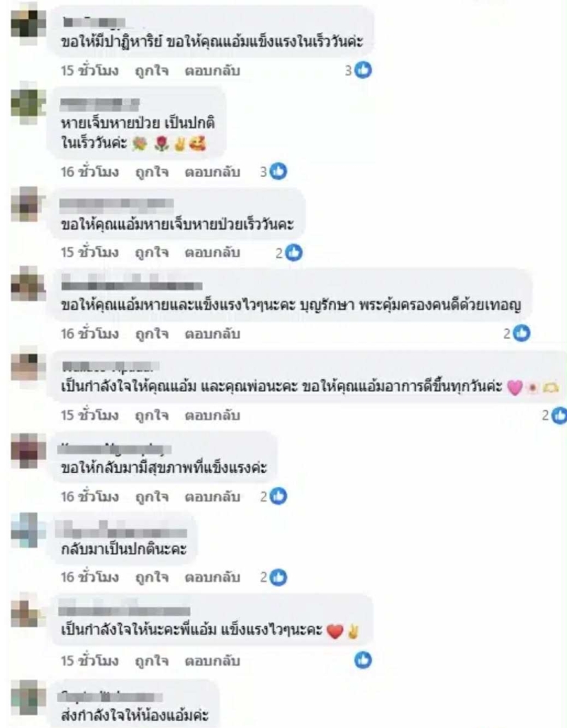
Task: Click ถูกใจ under the ขอให้มีปาฏิหาริย์ comment
Action: 152,71
